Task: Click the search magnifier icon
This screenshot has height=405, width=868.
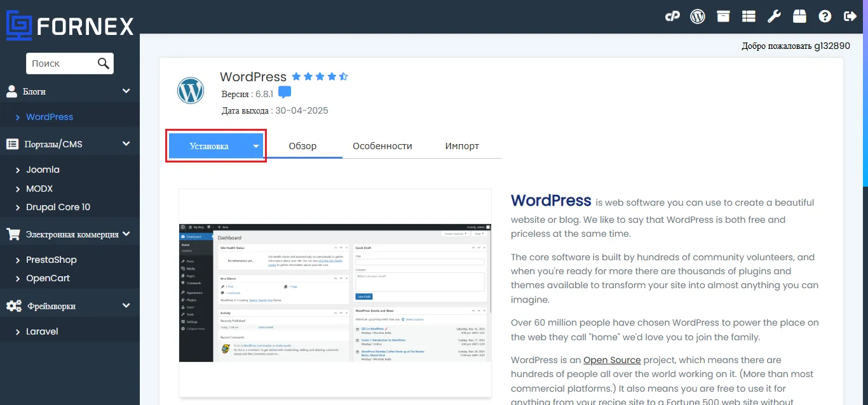Action: (x=103, y=63)
